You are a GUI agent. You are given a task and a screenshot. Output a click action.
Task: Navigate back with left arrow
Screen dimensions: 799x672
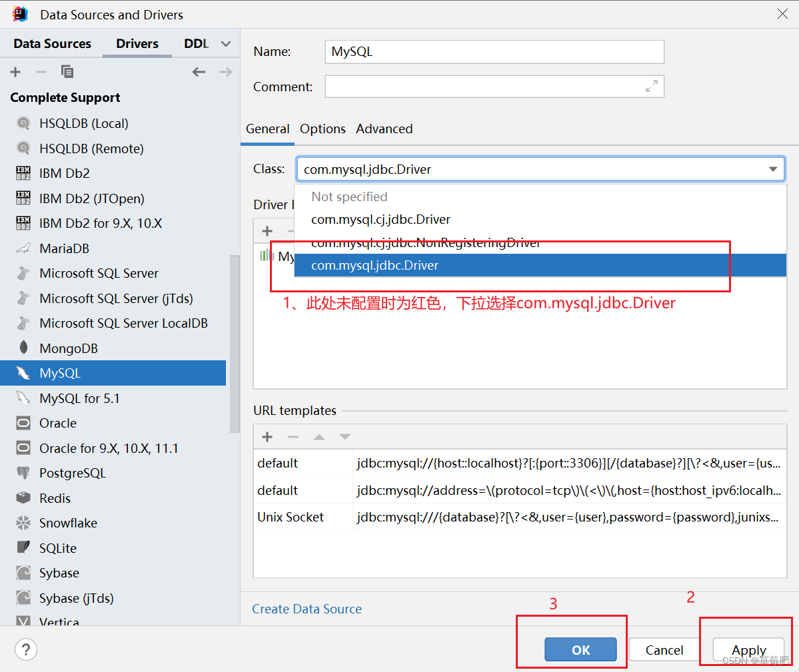coord(199,72)
